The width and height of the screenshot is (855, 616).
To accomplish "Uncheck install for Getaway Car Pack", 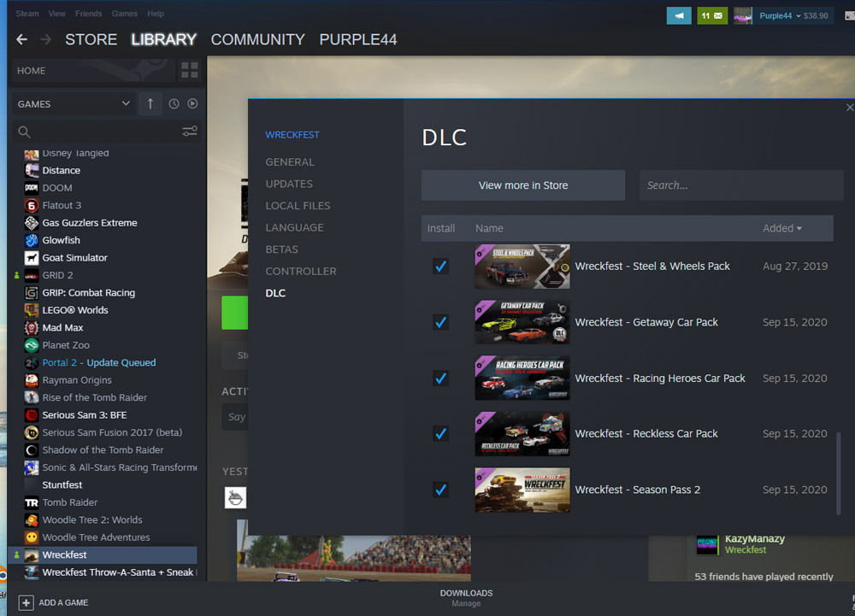I will (440, 322).
